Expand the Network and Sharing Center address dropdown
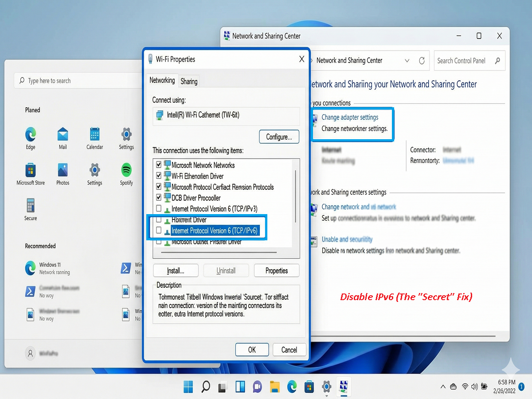 (x=407, y=60)
